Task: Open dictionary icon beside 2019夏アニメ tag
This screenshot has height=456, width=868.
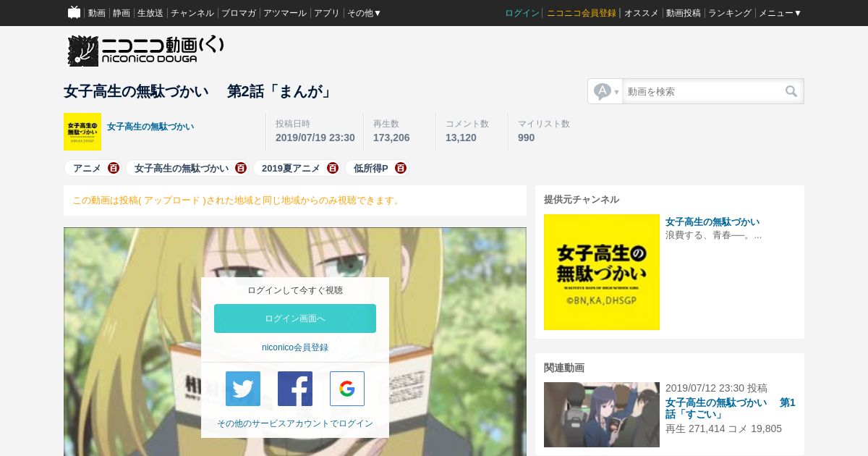Action: [333, 168]
